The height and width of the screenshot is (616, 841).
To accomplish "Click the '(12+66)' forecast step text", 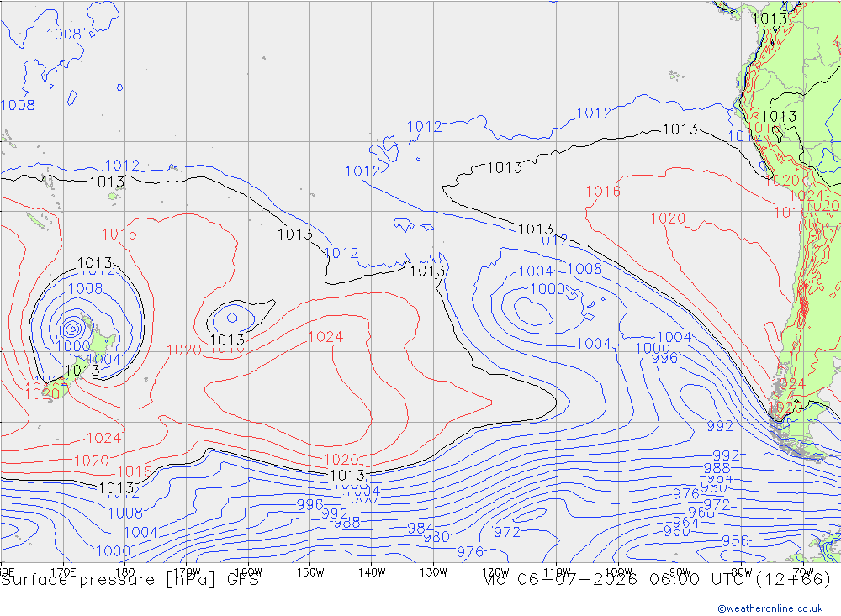I will (x=793, y=580).
